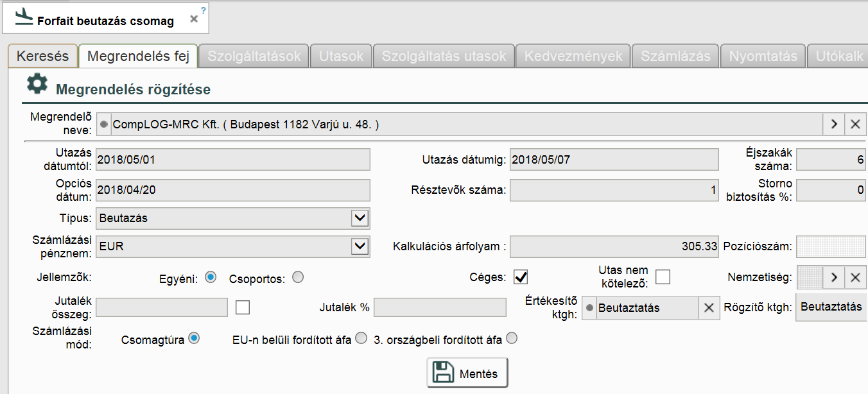This screenshot has height=394, width=868.
Task: Switch to the Keresés tab
Action: tap(42, 56)
